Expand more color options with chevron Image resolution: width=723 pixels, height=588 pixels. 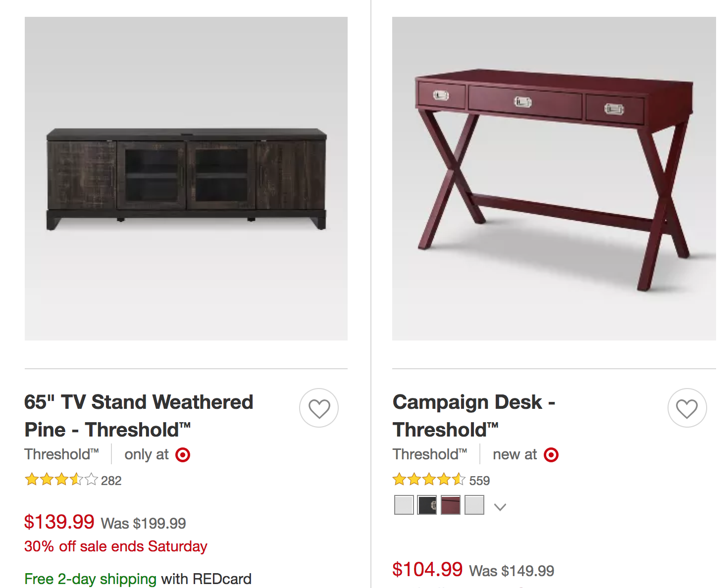pos(500,507)
